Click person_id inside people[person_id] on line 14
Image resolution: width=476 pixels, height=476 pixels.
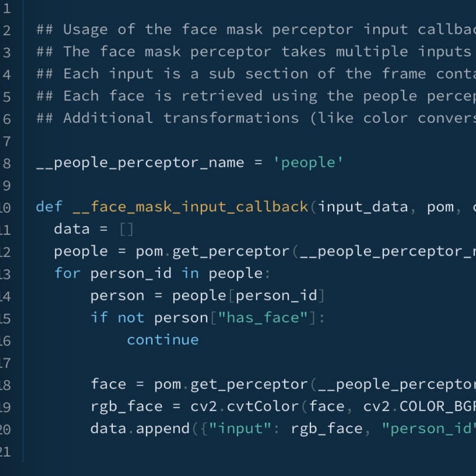(276, 296)
